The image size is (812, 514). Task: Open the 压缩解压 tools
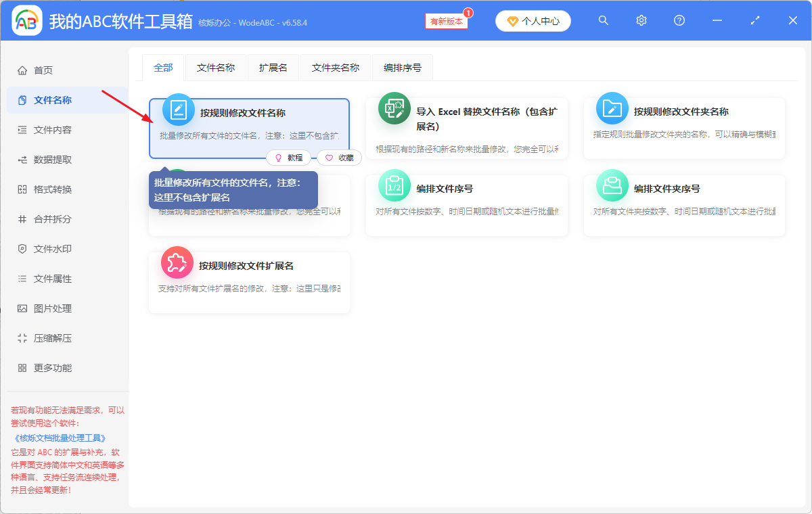49,337
